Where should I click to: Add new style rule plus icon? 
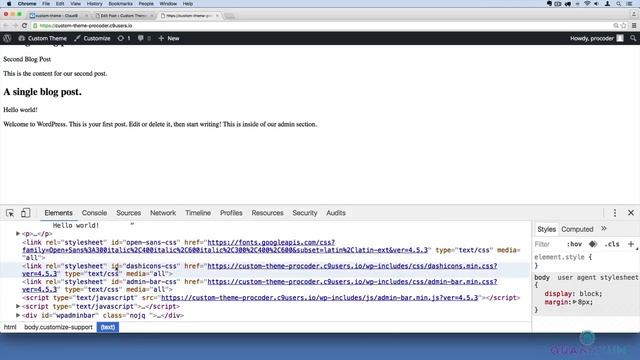pyautogui.click(x=631, y=244)
